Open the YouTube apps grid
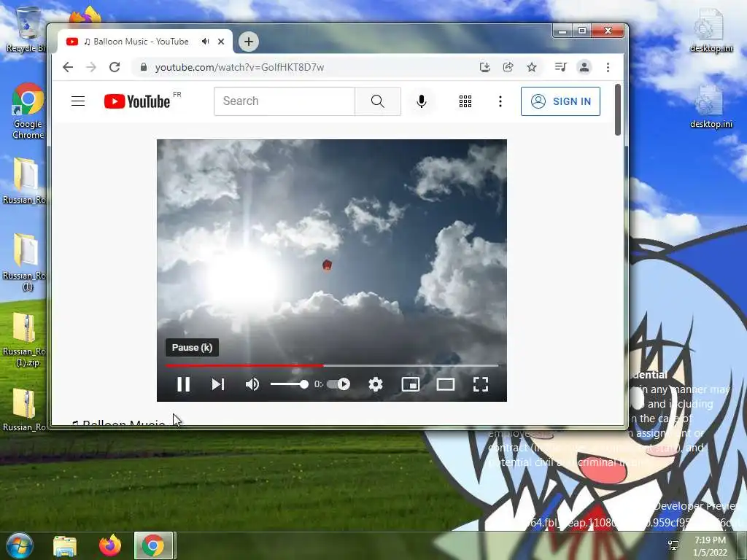 tap(465, 101)
